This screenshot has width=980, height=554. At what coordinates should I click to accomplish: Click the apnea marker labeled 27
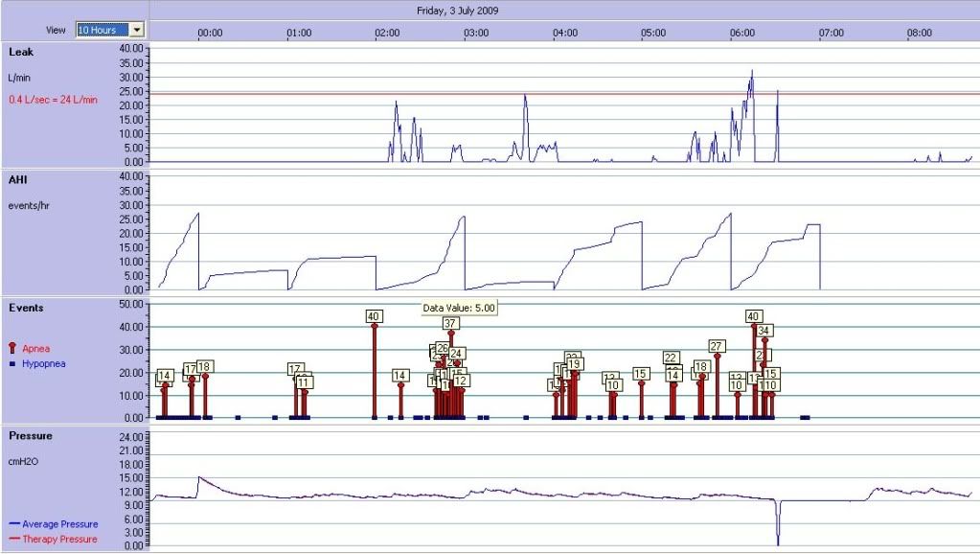[716, 346]
